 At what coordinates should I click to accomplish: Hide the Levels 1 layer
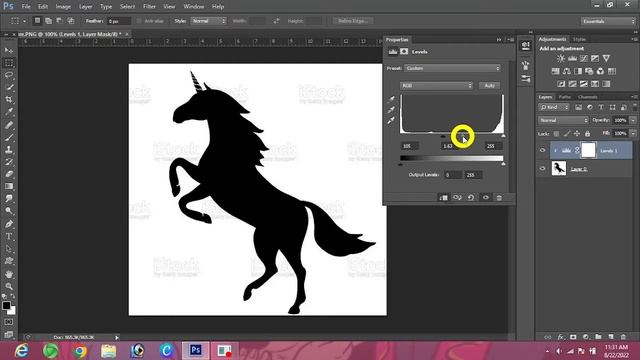point(542,150)
